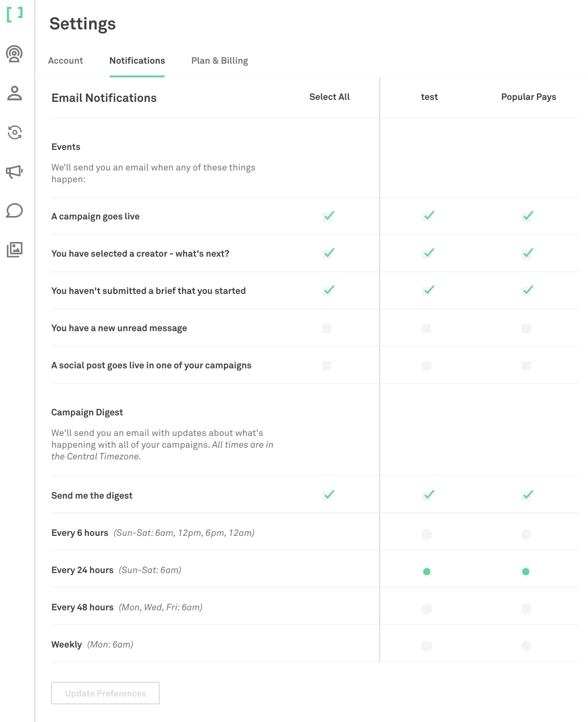Check Select All for new unread message
The width and height of the screenshot is (588, 722).
coord(327,328)
